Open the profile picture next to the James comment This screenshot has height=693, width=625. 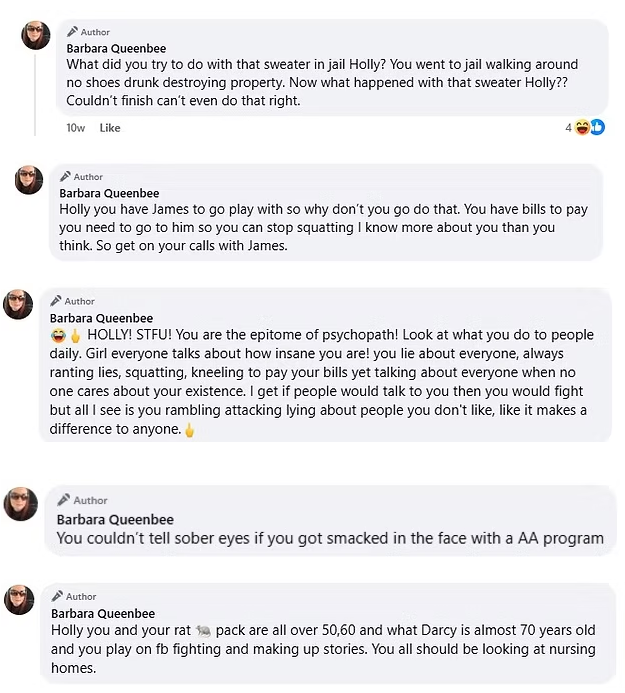tap(30, 180)
